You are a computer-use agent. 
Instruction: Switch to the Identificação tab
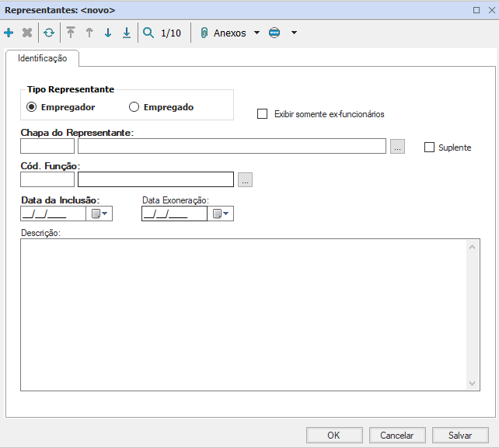[x=43, y=58]
